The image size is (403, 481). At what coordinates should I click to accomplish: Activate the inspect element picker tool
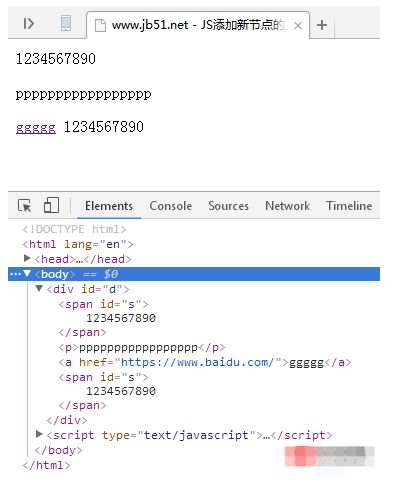[25, 206]
